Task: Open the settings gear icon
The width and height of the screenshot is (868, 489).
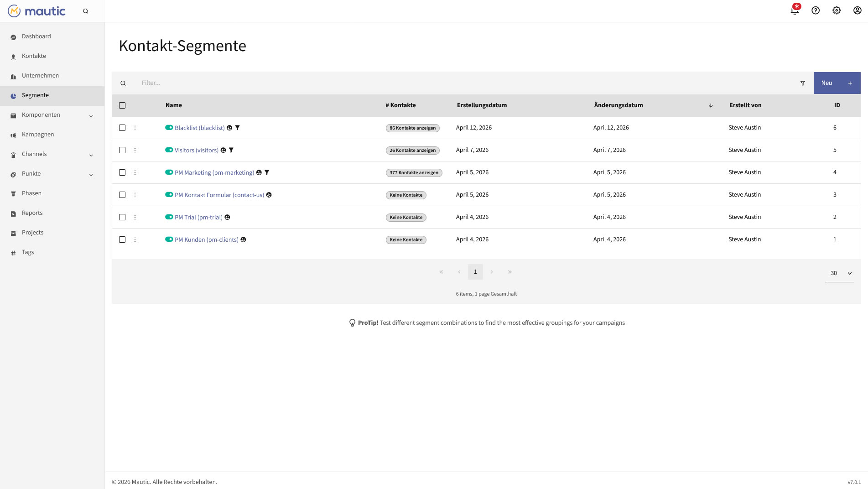Action: click(837, 10)
